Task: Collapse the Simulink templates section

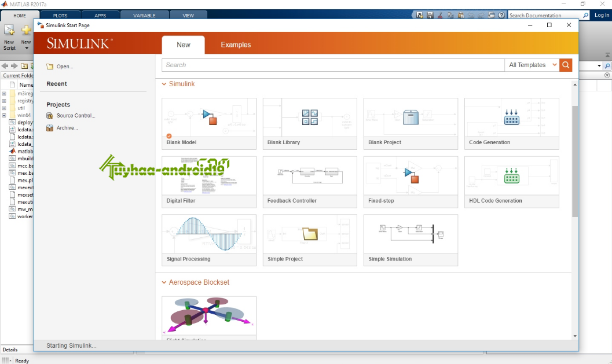Action: 164,84
